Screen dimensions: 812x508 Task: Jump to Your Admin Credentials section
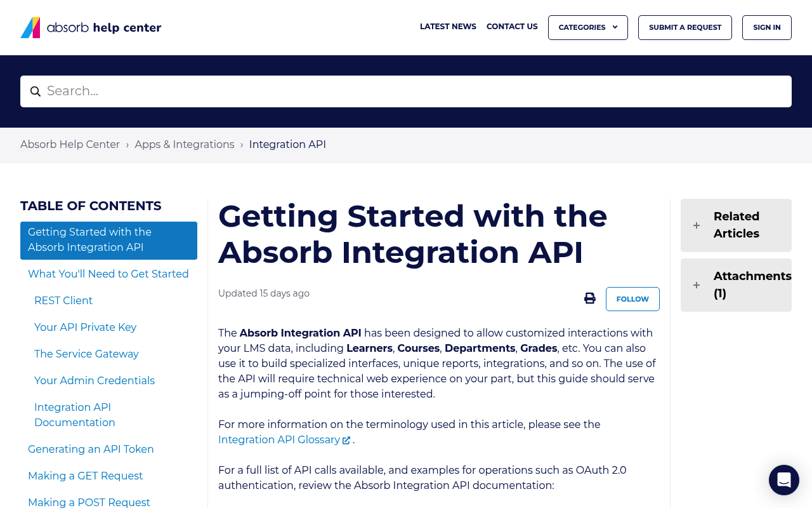pyautogui.click(x=95, y=380)
